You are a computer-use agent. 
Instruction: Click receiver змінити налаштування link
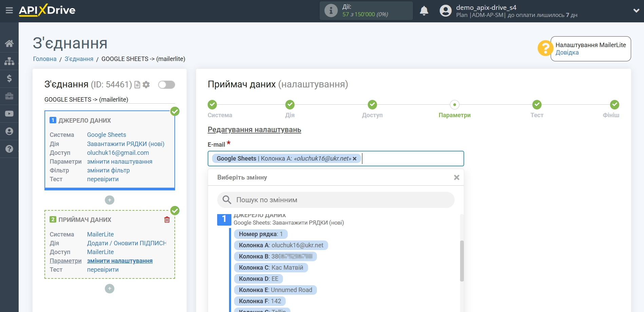[x=120, y=261]
